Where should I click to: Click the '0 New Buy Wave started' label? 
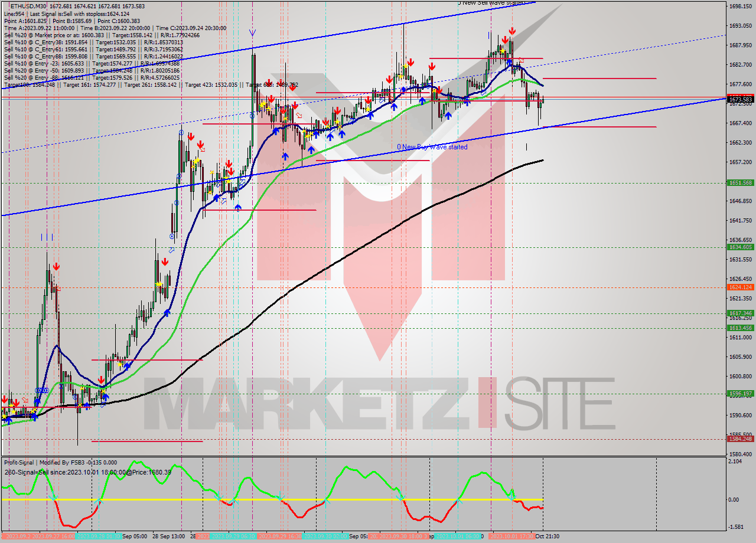tap(432, 147)
